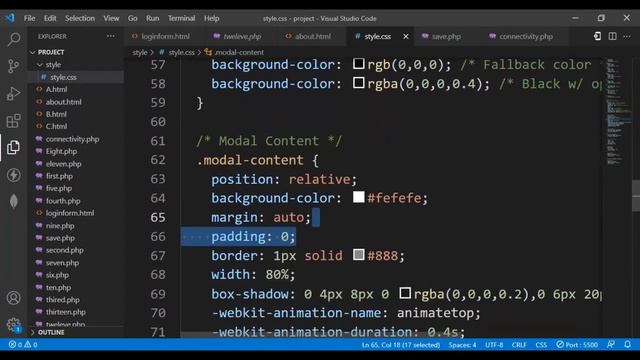Click CRLF end of line setting
The width and height of the screenshot is (640, 360).
519,345
